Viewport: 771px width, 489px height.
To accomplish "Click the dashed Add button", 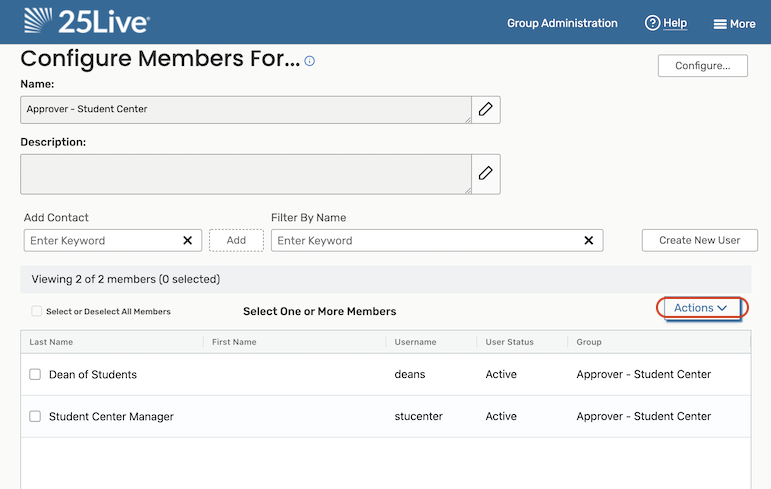I will pyautogui.click(x=236, y=240).
